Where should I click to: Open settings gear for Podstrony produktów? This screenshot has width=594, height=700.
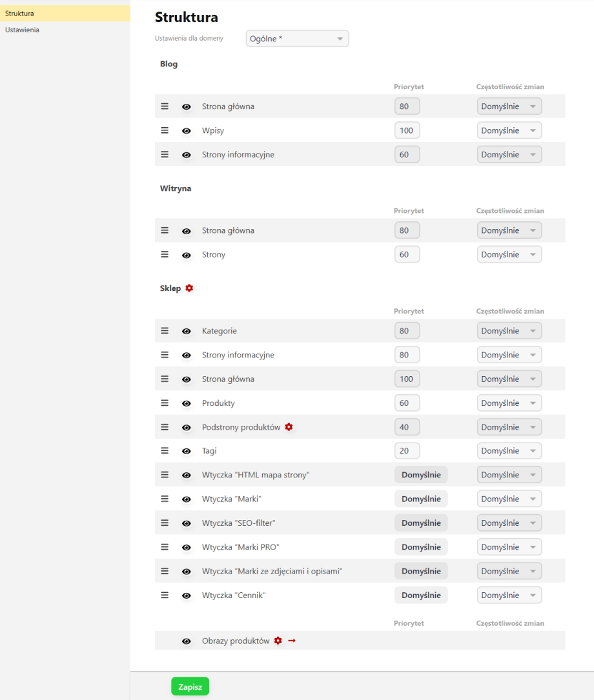(x=289, y=427)
